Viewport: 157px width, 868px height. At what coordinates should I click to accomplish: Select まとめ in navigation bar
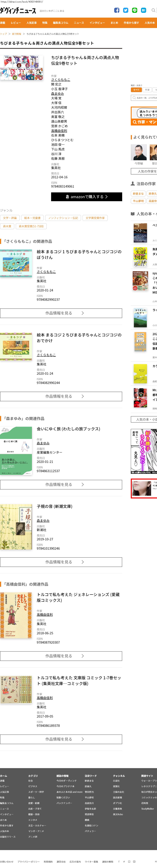coord(114,23)
